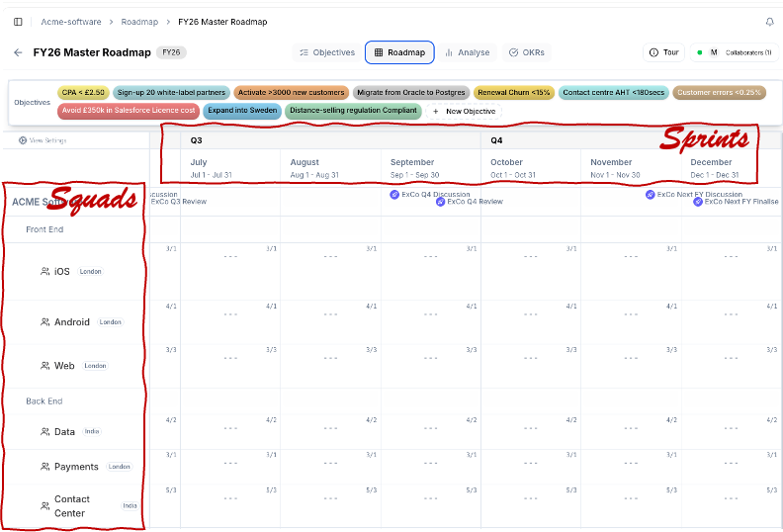Add a New Objective
This screenshot has height=532, width=783.
463,111
